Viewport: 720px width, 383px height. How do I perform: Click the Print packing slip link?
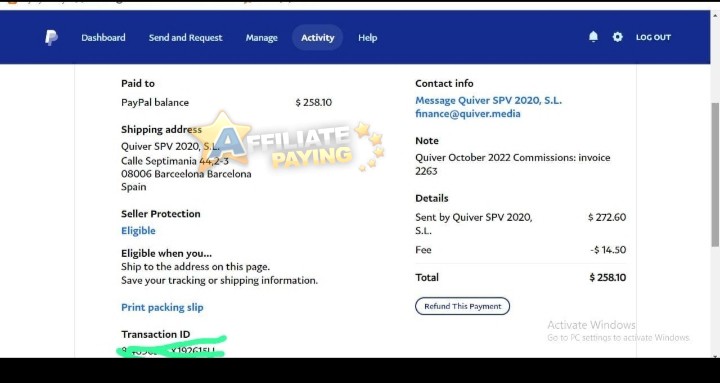[162, 307]
